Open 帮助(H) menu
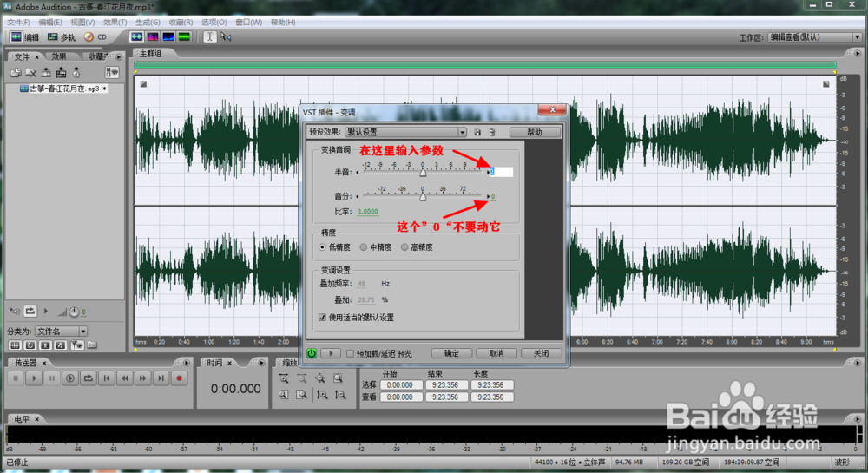Image resolution: width=868 pixels, height=473 pixels. 283,22
